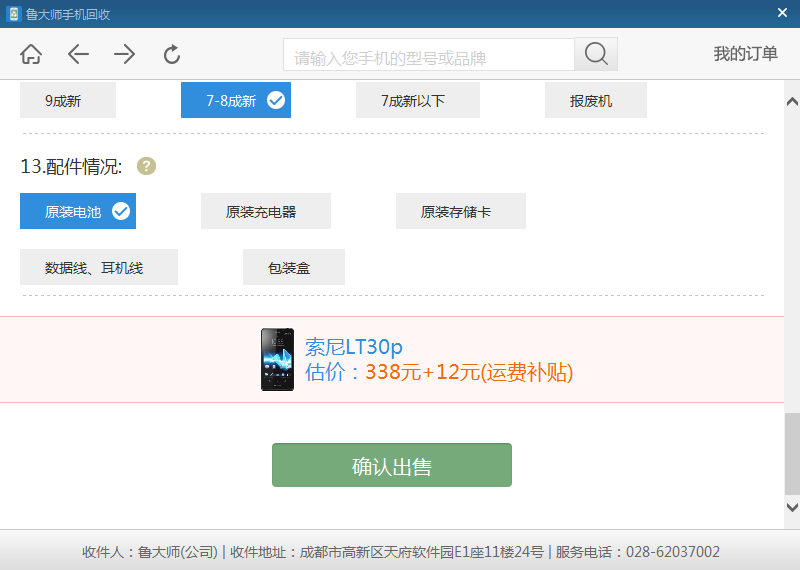
Task: Select the 9成新 condition option
Action: coord(68,100)
